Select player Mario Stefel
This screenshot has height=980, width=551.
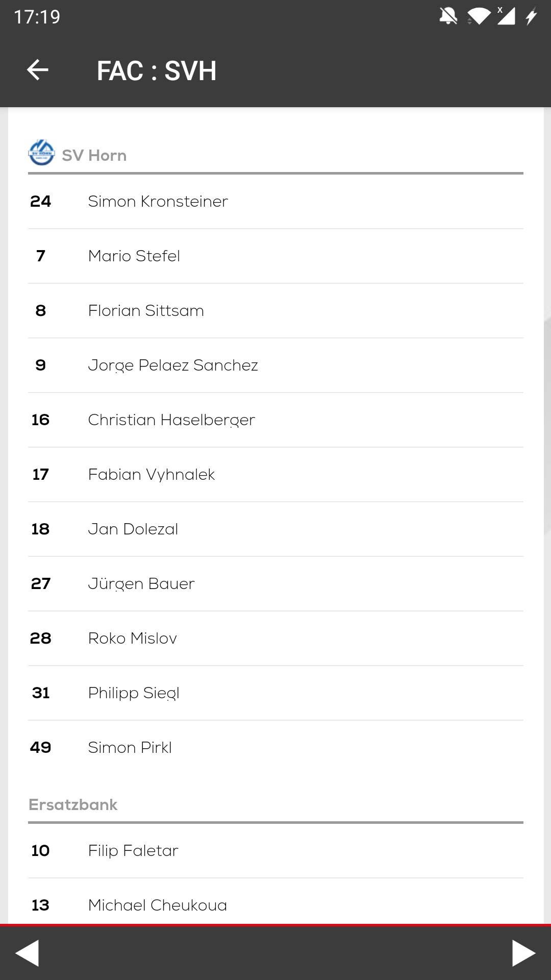point(275,256)
